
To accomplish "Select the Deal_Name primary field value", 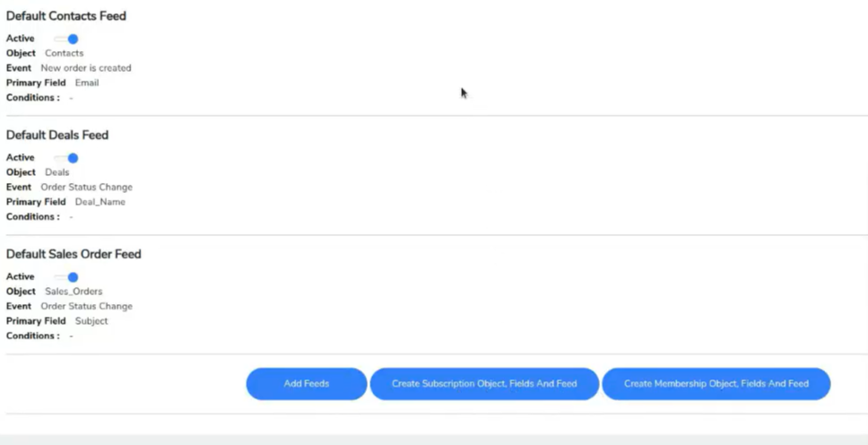I will 100,202.
